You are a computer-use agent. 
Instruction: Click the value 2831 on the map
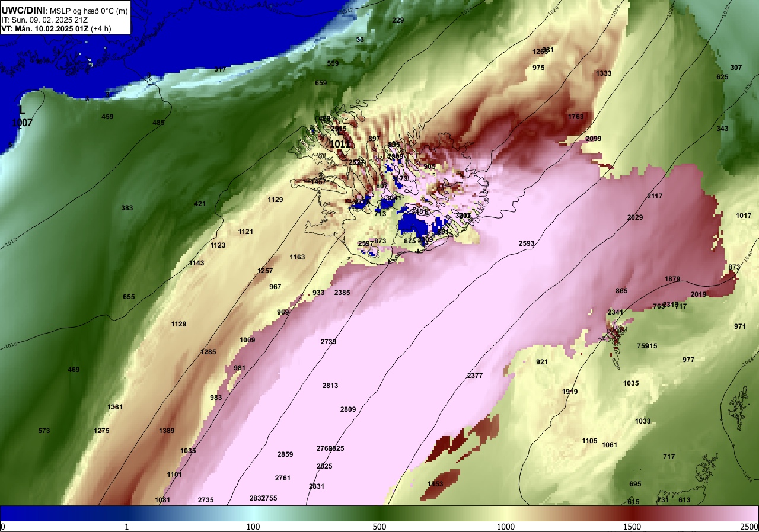point(317,486)
